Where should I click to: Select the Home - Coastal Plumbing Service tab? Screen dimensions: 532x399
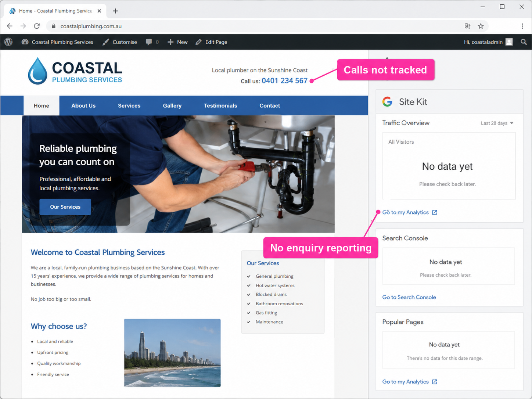55,11
